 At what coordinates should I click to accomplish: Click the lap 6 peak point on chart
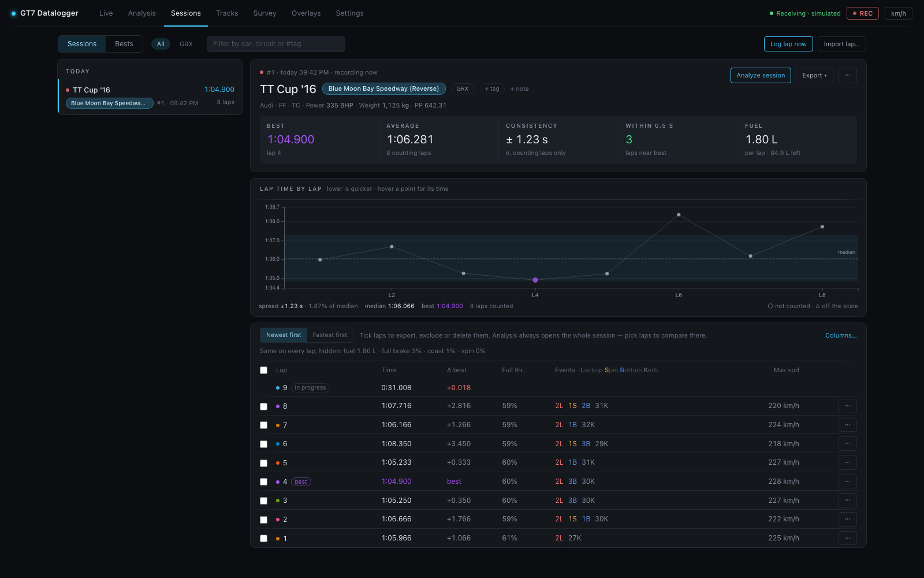tap(679, 214)
